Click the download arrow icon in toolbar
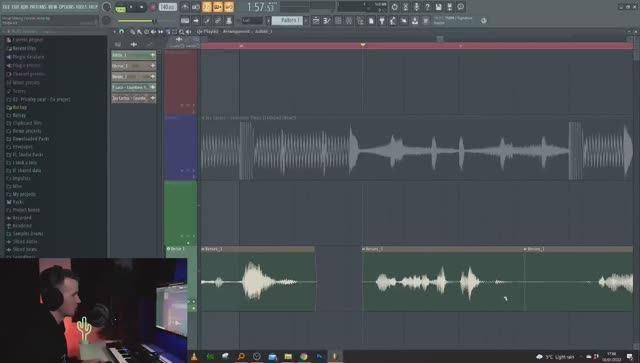The height and width of the screenshot is (363, 640). [x=415, y=20]
